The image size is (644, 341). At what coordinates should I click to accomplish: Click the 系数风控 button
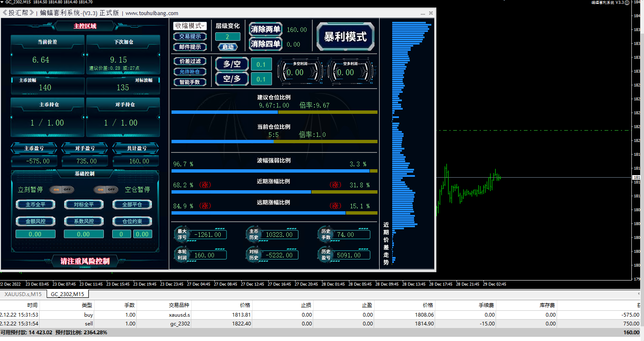(x=84, y=221)
